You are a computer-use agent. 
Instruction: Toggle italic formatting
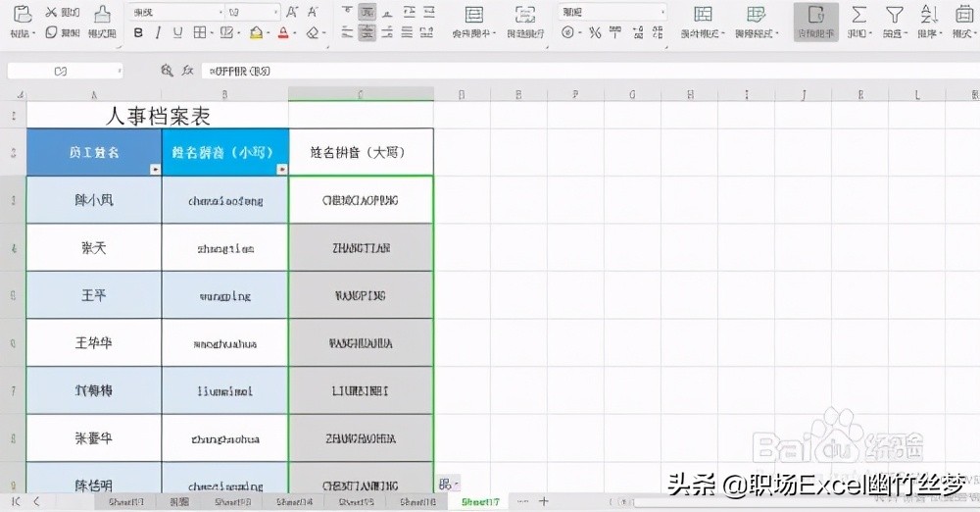[x=158, y=33]
